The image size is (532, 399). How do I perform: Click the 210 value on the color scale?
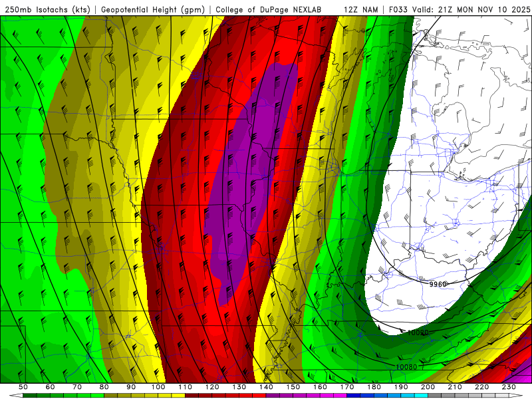coord(455,387)
